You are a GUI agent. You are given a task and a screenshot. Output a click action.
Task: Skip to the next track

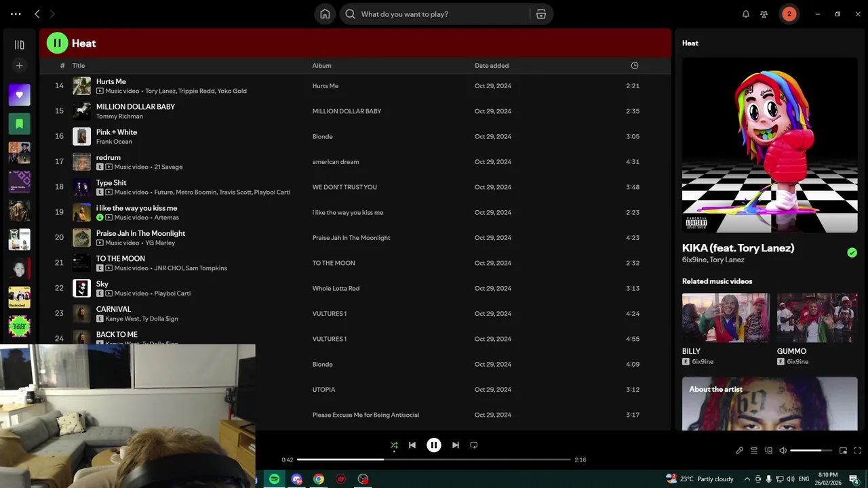point(456,445)
